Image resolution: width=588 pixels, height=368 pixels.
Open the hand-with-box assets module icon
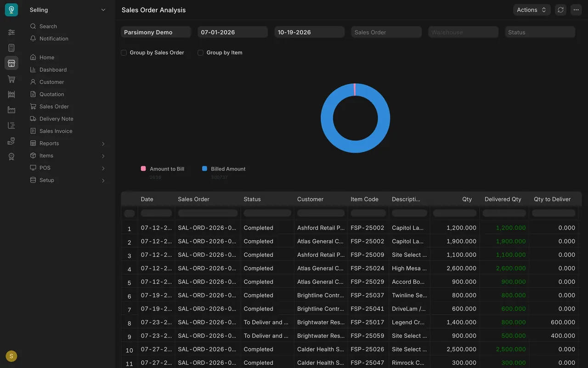pyautogui.click(x=11, y=141)
